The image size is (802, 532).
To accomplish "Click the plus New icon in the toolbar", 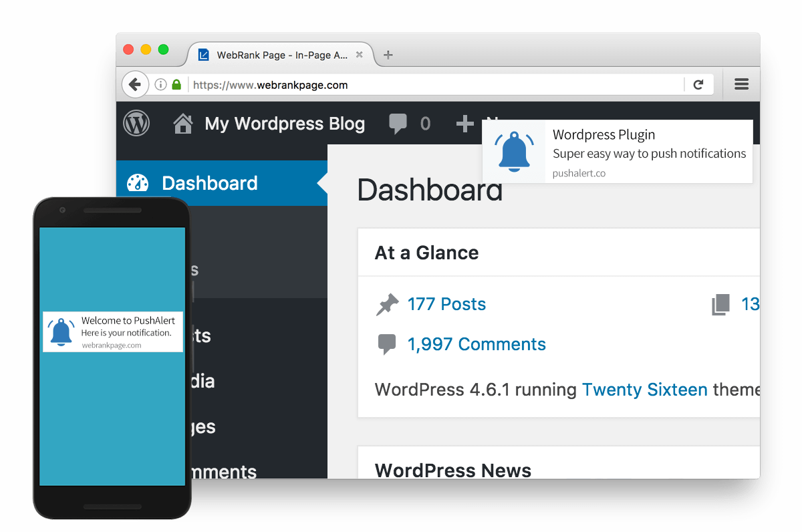I will (465, 123).
